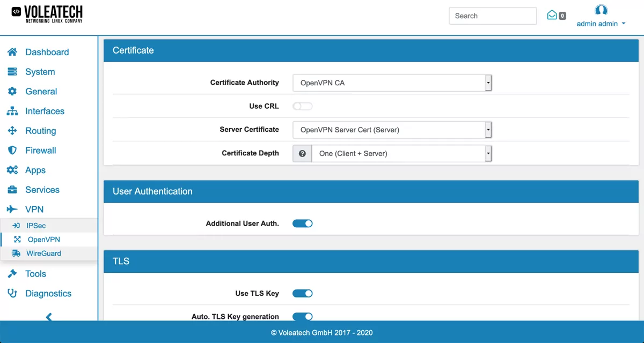Image resolution: width=644 pixels, height=343 pixels.
Task: Click the Interfaces network icon
Action: pyautogui.click(x=12, y=111)
